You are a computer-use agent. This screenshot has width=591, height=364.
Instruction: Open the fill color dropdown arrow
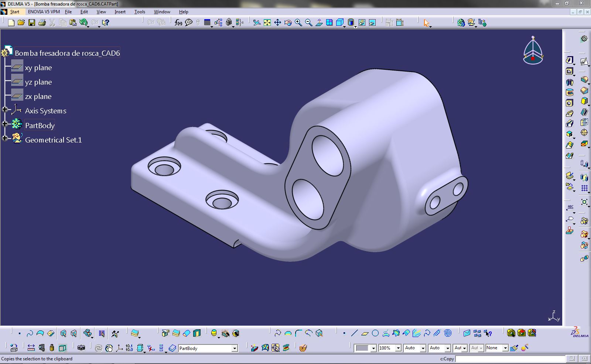[x=373, y=348]
